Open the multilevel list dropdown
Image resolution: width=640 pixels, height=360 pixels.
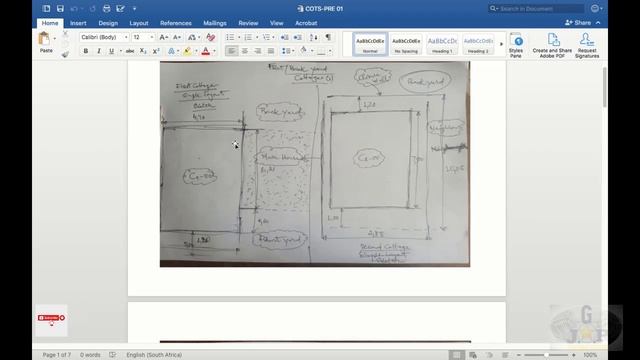click(273, 37)
